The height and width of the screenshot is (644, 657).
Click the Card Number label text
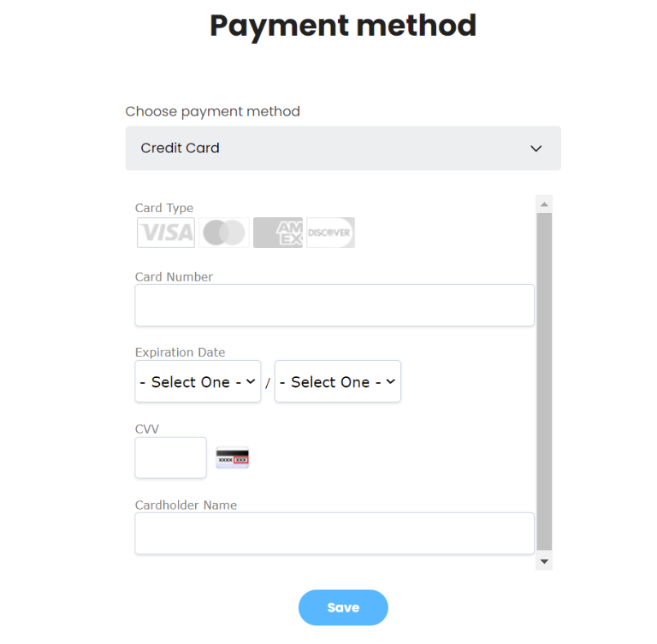(x=174, y=277)
